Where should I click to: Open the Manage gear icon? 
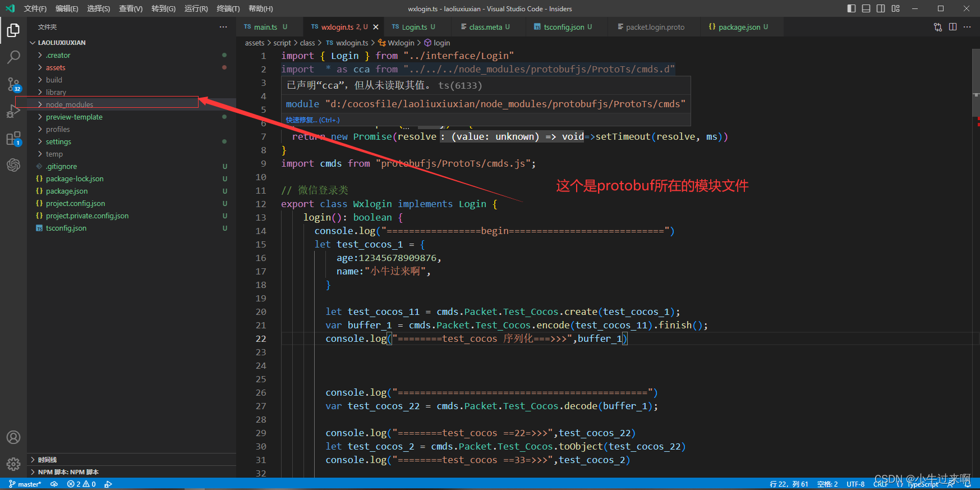[13, 464]
